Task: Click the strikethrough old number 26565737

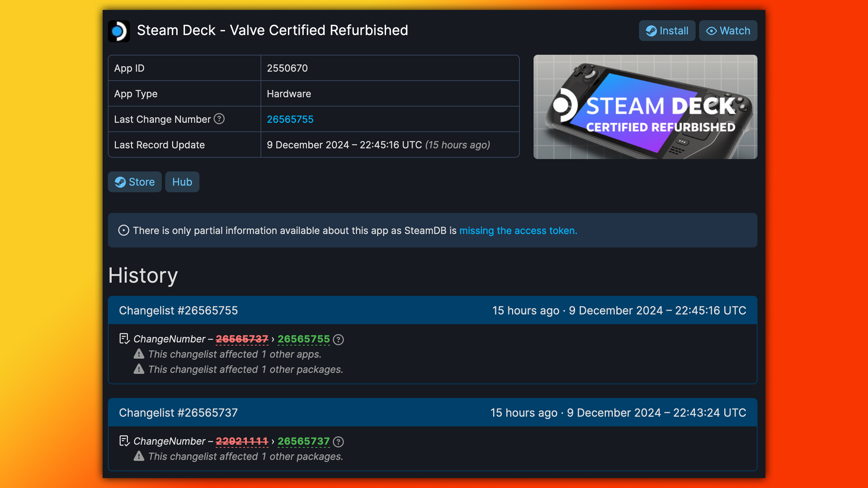Action: point(242,339)
